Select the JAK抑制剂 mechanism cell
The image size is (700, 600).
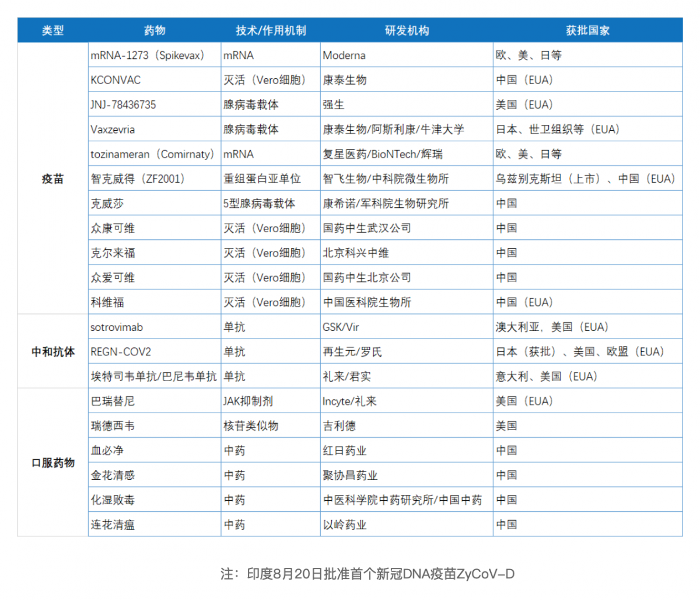pos(271,401)
